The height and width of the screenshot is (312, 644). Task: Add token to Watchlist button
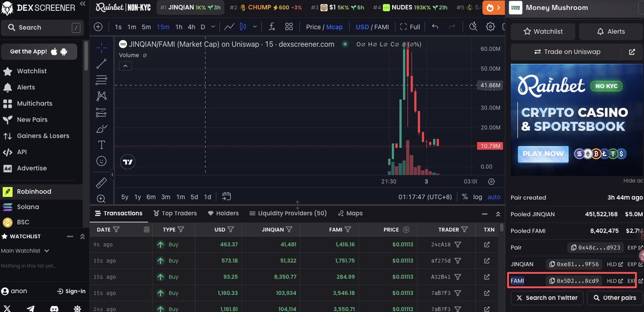coord(543,32)
